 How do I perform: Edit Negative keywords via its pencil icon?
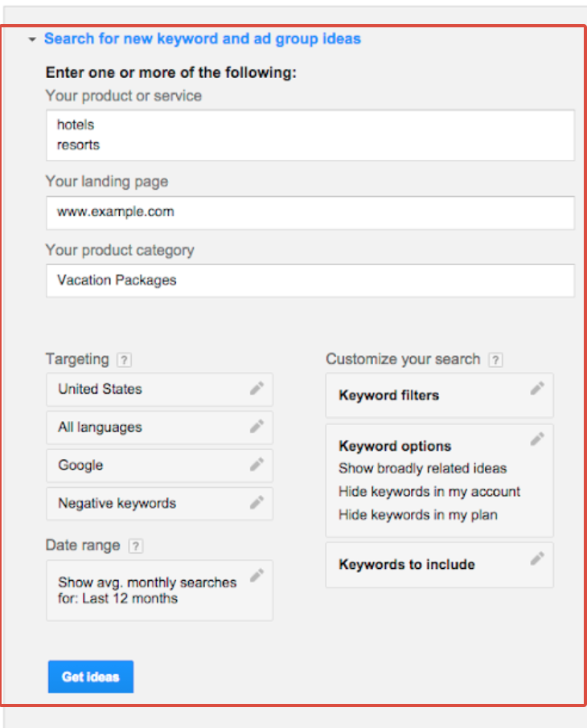[x=257, y=502]
